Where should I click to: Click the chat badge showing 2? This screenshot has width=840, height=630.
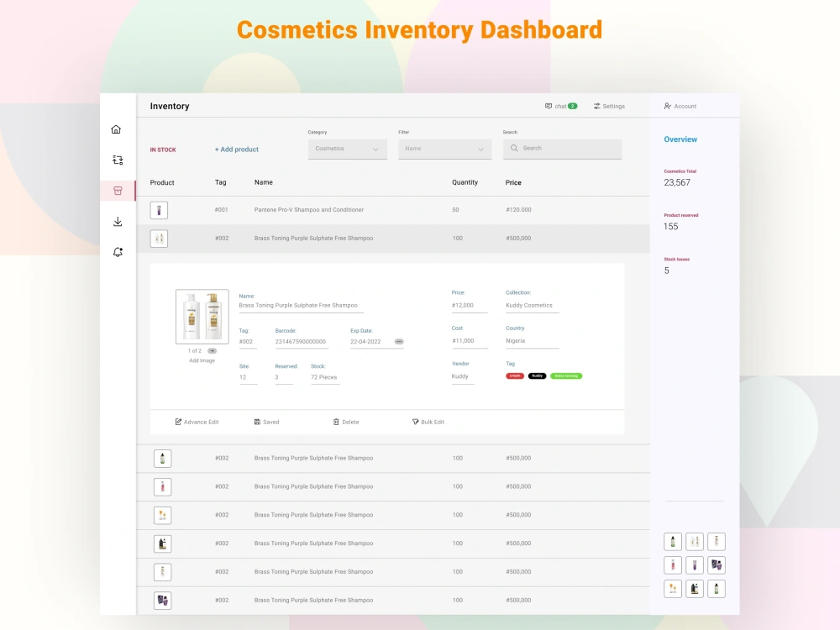(x=573, y=106)
